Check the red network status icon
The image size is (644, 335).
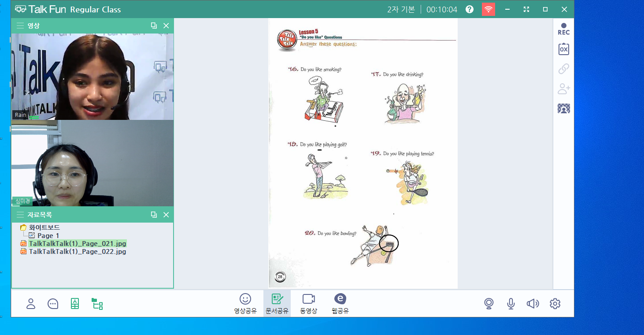point(488,9)
